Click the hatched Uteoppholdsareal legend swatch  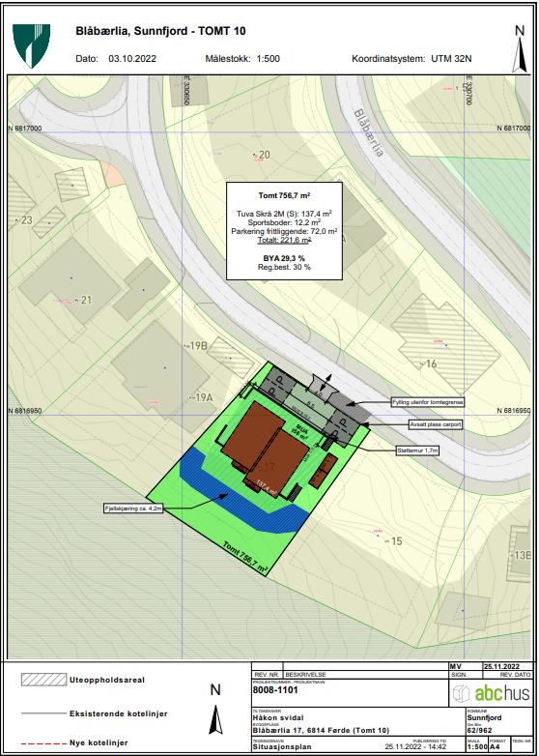click(x=43, y=680)
